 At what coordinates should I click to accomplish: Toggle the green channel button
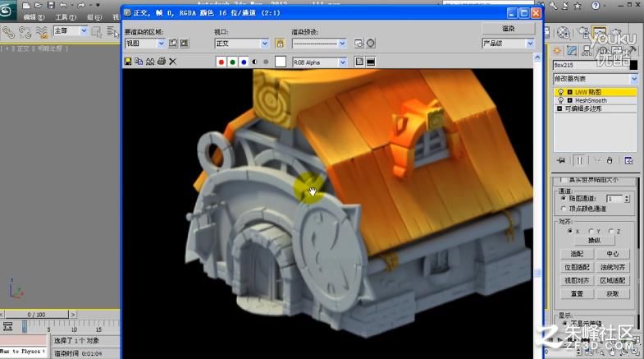pos(232,62)
